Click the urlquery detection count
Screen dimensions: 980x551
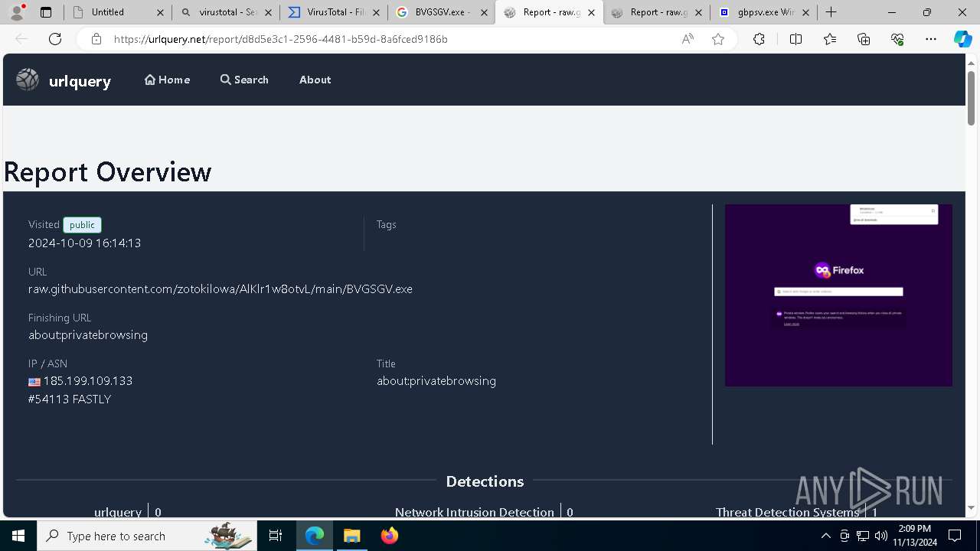coord(158,513)
